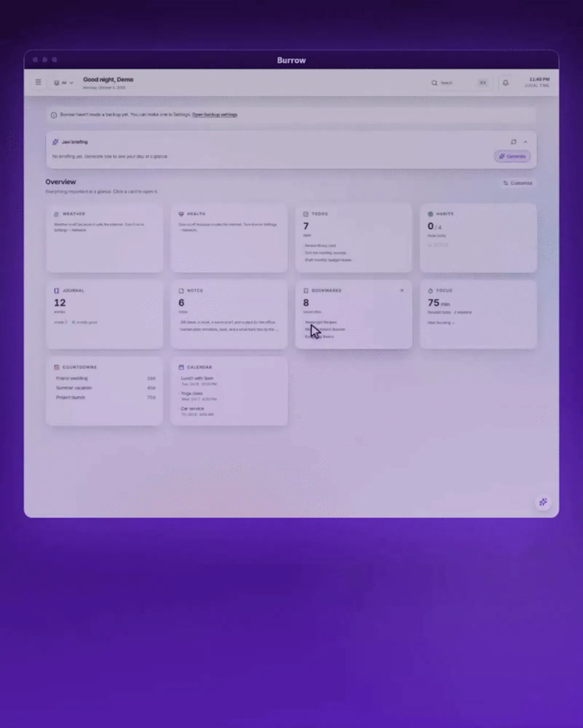Click the Bookmarks card open arrow

click(402, 290)
